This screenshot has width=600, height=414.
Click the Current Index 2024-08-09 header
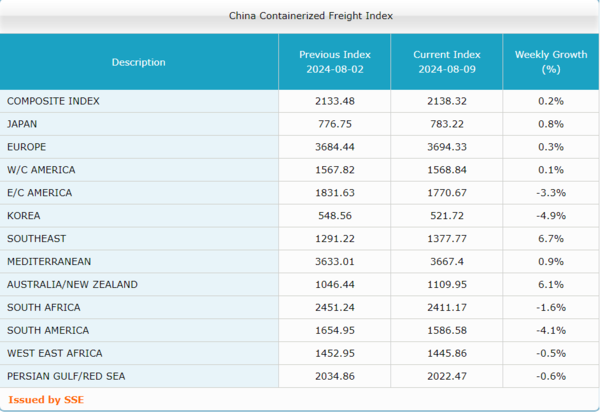[446, 62]
